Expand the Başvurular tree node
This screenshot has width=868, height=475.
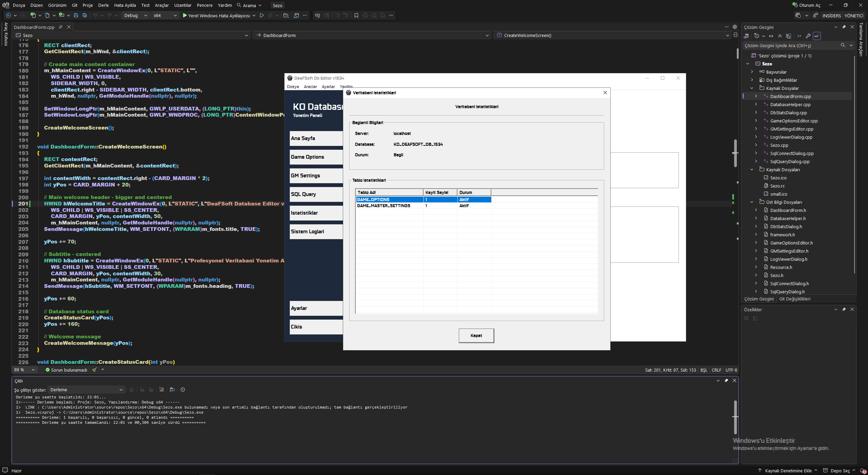pos(752,72)
